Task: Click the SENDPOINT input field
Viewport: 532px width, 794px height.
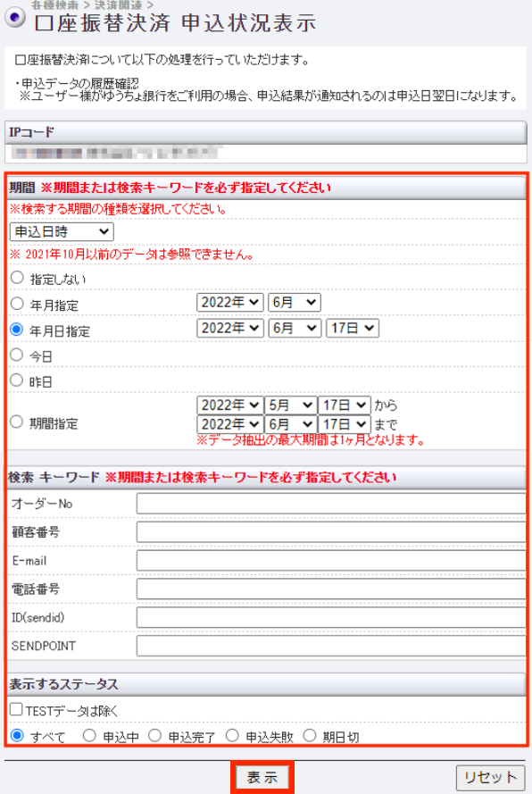Action: 331,646
